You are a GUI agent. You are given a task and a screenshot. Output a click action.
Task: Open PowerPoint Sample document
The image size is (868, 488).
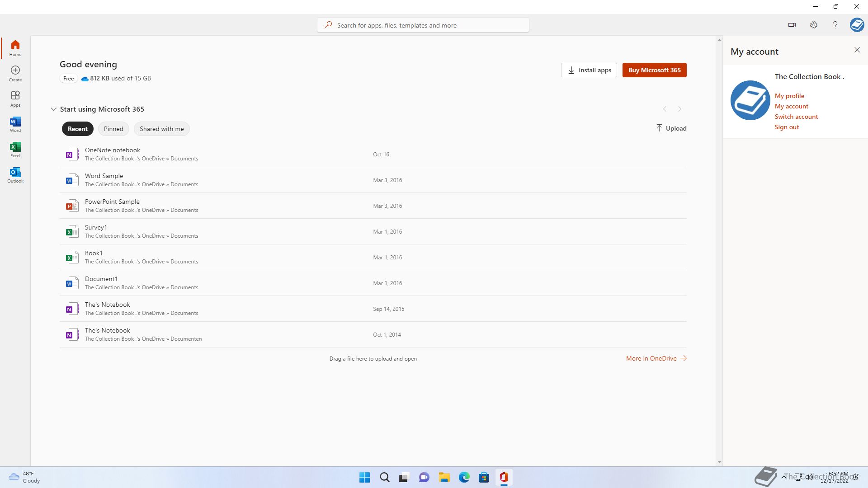pyautogui.click(x=373, y=206)
